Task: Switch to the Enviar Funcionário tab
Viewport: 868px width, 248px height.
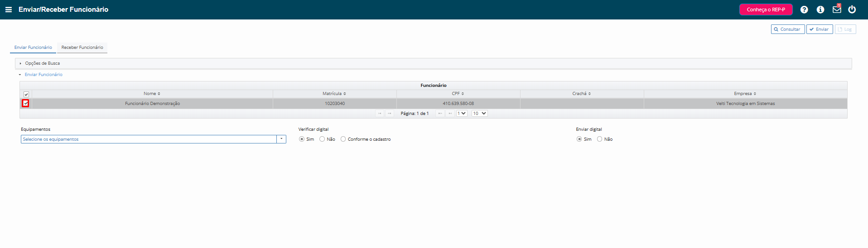Action: click(33, 48)
